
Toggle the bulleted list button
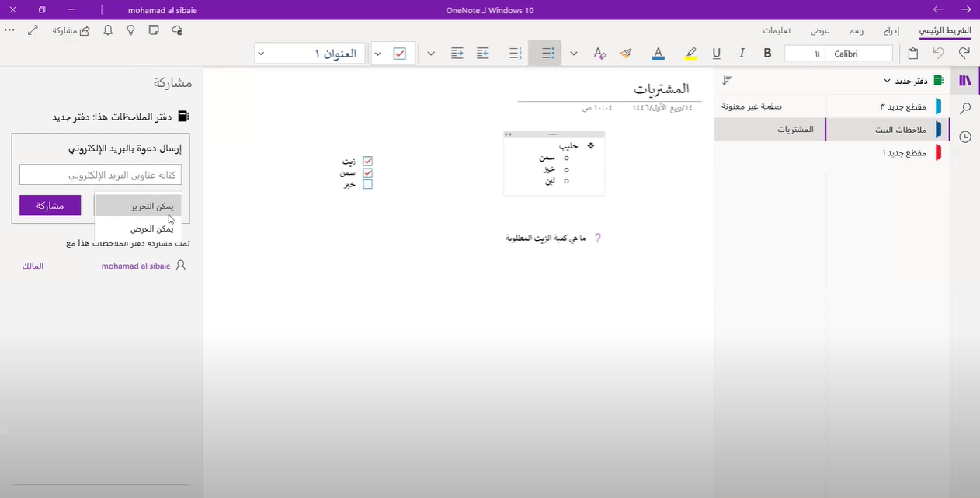point(547,54)
